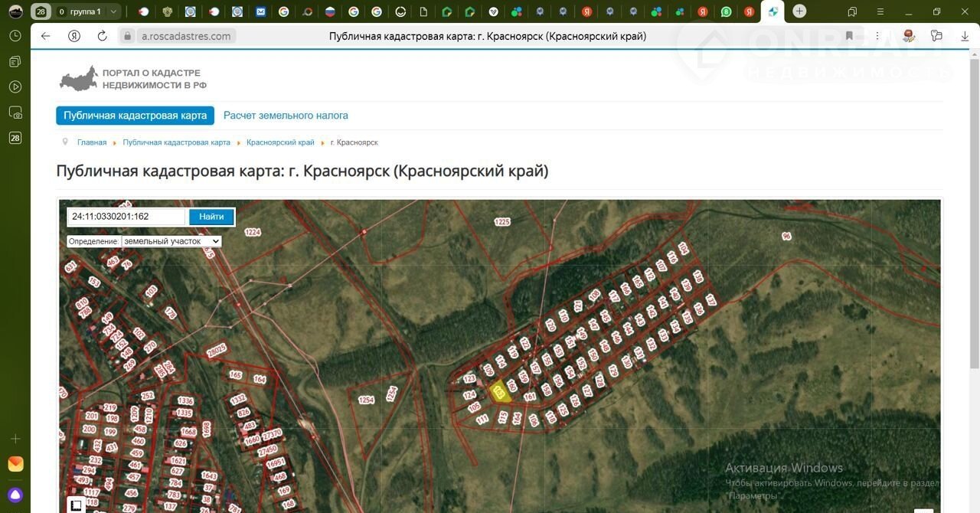Toggle the map measure tool icon
The width and height of the screenshot is (980, 513).
(x=76, y=505)
